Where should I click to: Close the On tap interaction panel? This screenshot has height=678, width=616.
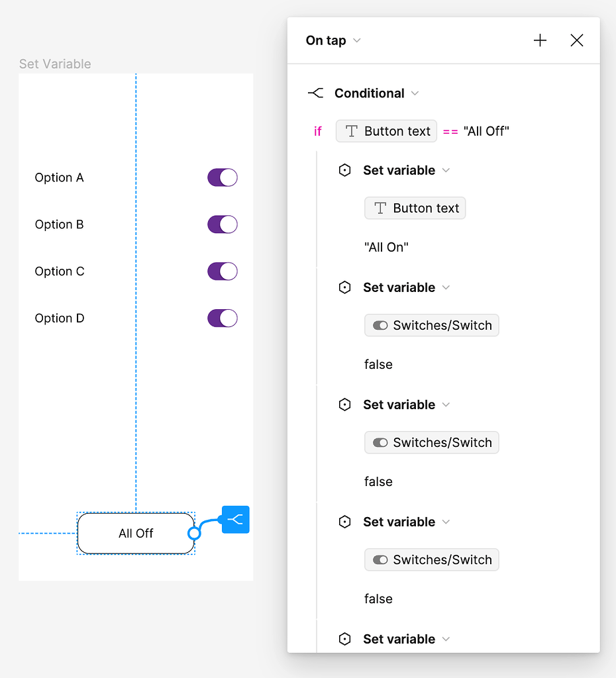[577, 40]
